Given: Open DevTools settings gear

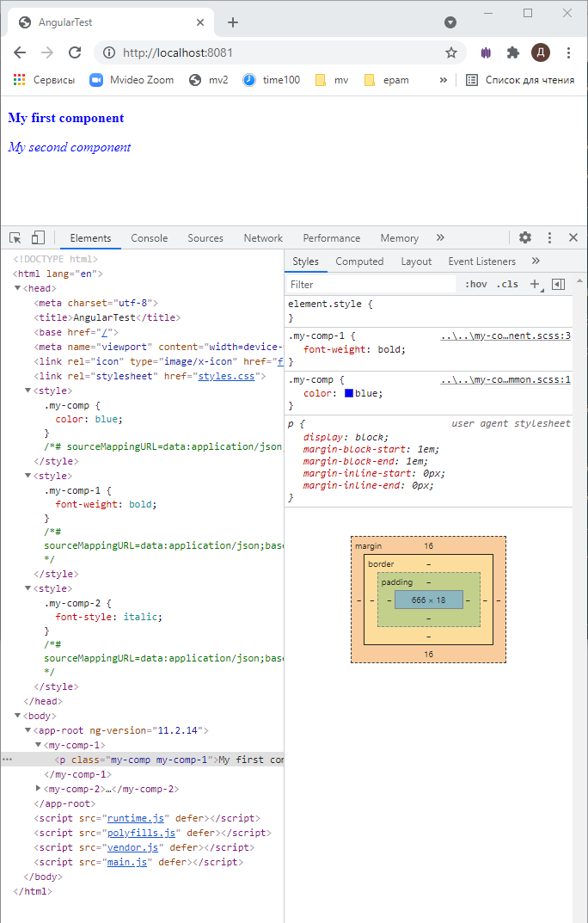Looking at the screenshot, I should (x=525, y=237).
